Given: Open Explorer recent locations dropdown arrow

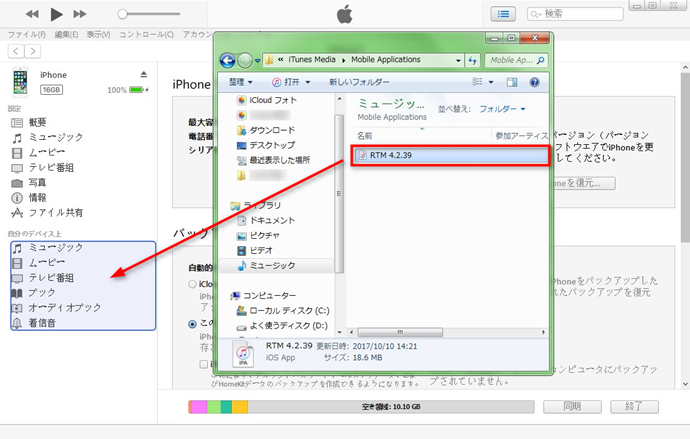Looking at the screenshot, I should (257, 61).
